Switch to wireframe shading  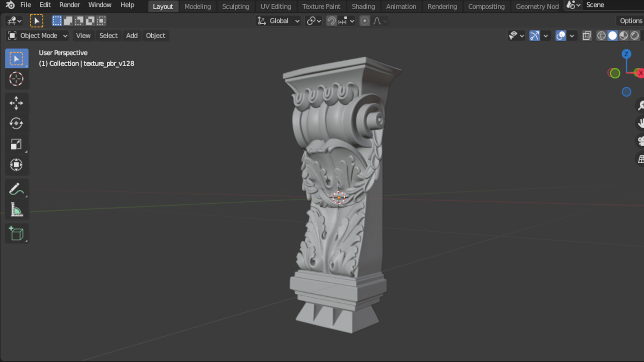click(601, 36)
